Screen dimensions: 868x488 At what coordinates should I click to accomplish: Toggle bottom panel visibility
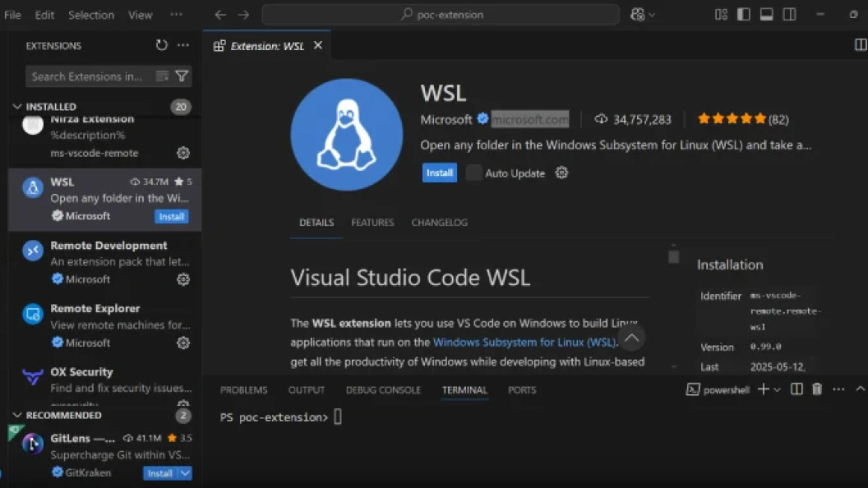pos(767,15)
